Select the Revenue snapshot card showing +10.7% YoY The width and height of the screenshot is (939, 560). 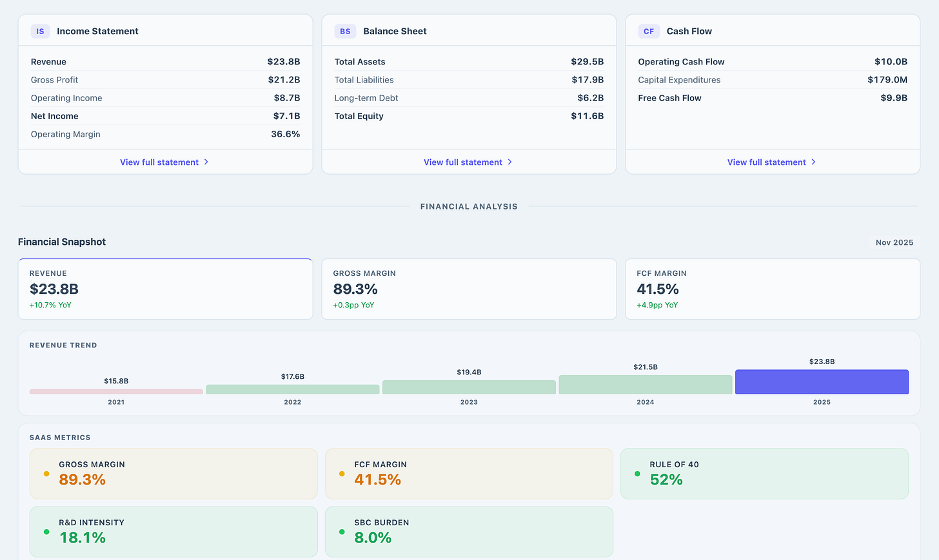click(165, 289)
